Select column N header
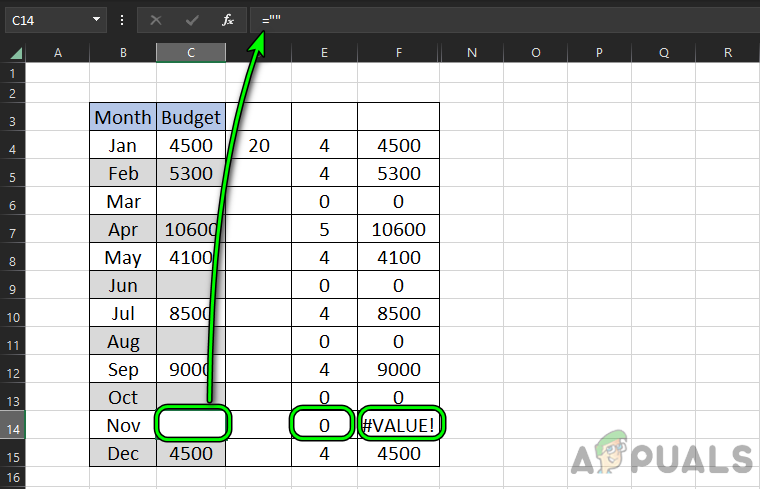 pos(472,53)
